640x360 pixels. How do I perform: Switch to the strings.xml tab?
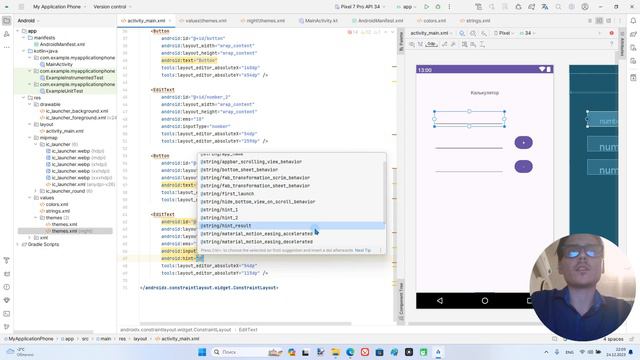tap(475, 21)
